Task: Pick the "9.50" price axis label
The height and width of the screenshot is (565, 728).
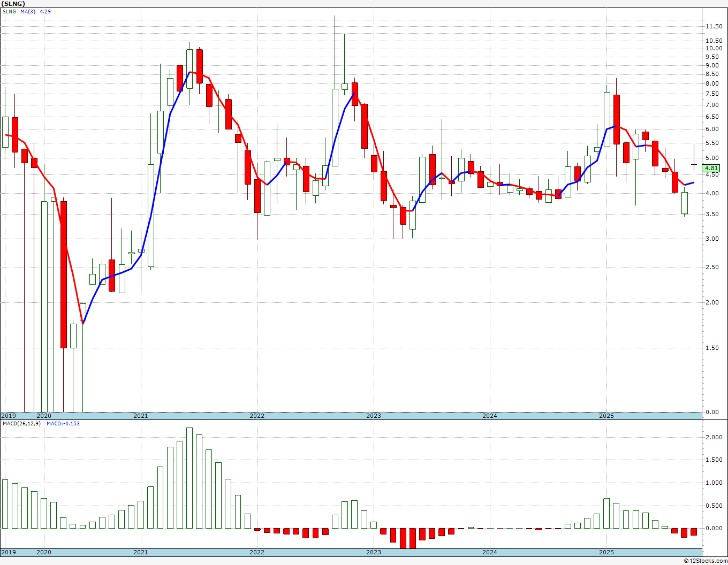Action: (x=712, y=57)
